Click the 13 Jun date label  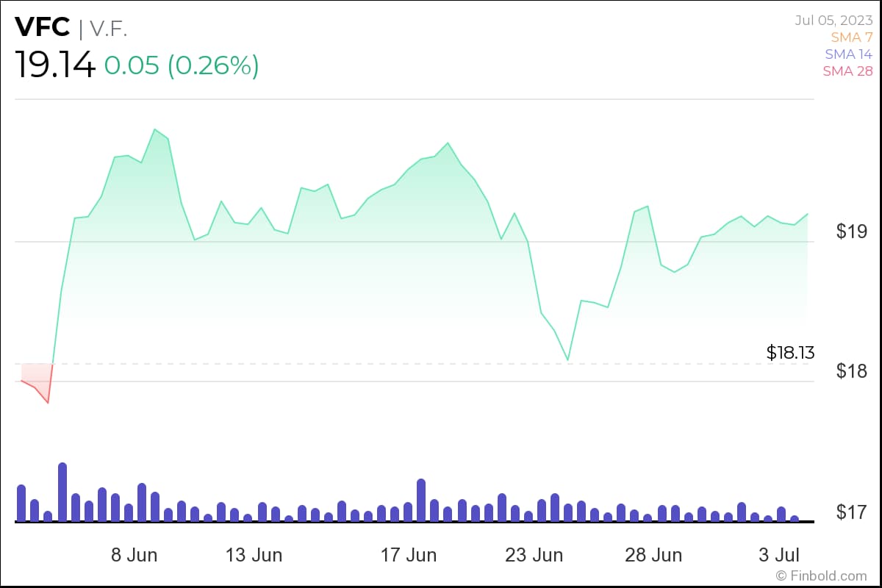click(254, 555)
